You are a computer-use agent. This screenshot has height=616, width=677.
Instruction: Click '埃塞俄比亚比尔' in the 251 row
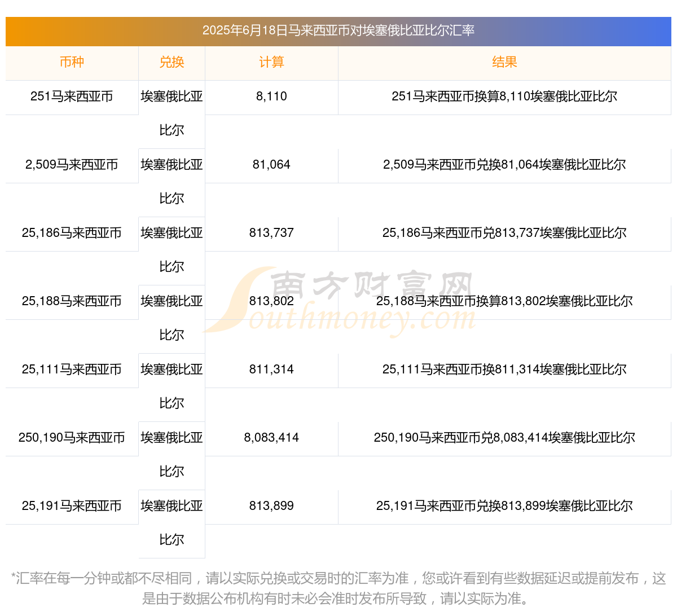pos(172,113)
